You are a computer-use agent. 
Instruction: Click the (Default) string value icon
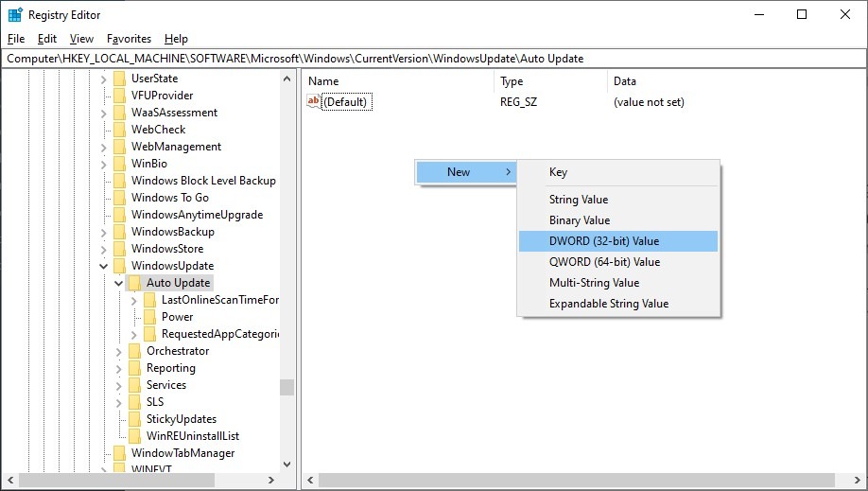tap(313, 101)
